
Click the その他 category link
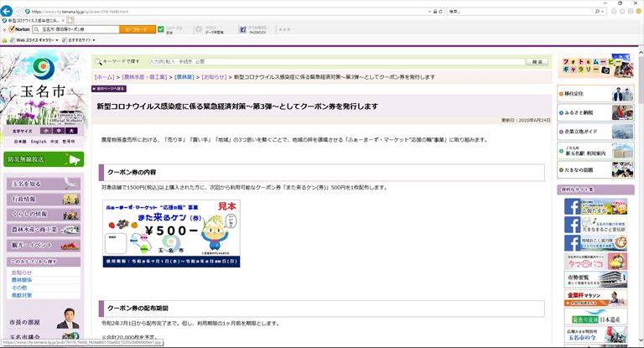point(19,288)
